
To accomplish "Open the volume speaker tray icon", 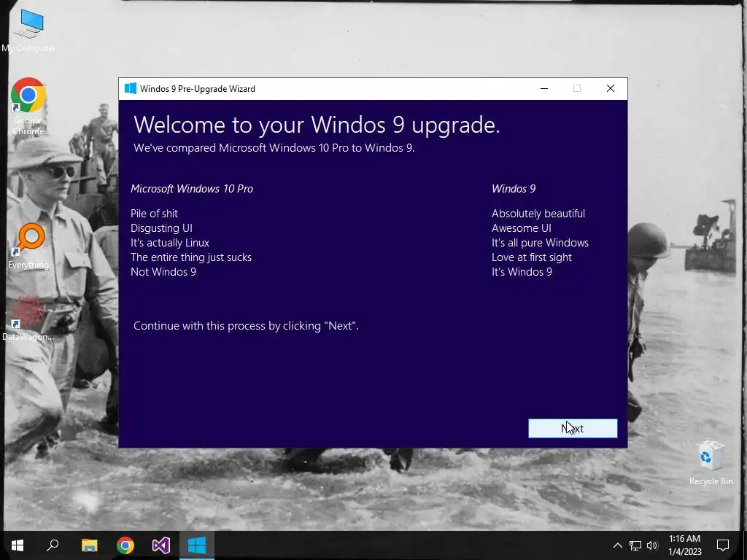I will [x=652, y=545].
